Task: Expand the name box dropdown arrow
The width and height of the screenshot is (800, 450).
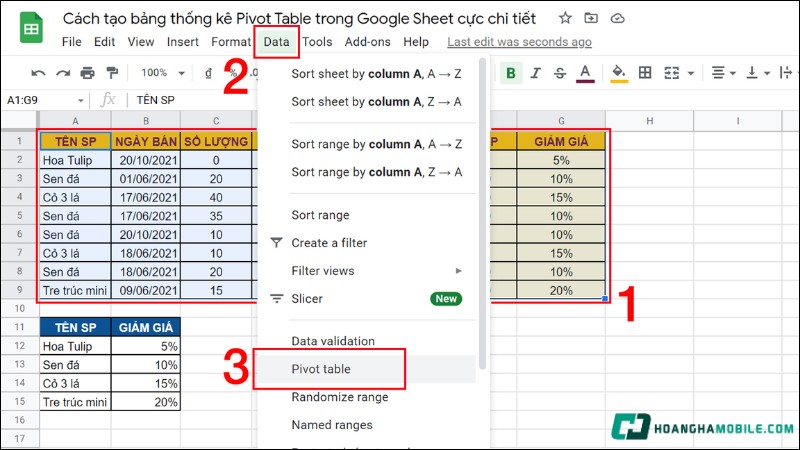Action: pyautogui.click(x=81, y=101)
